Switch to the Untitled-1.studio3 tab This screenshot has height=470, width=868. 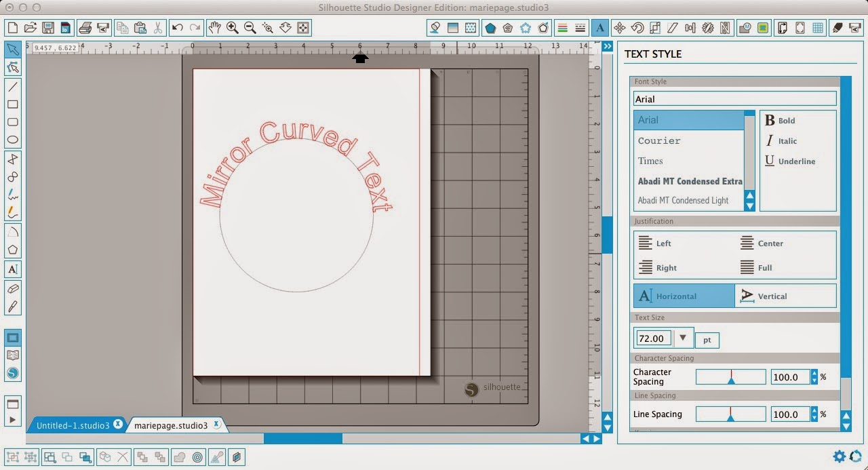point(72,424)
